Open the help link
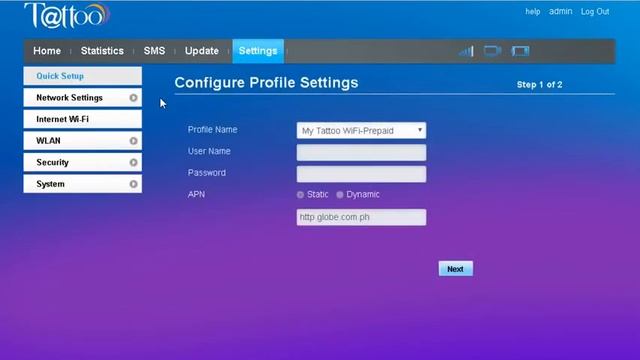The image size is (640, 360). (x=533, y=11)
